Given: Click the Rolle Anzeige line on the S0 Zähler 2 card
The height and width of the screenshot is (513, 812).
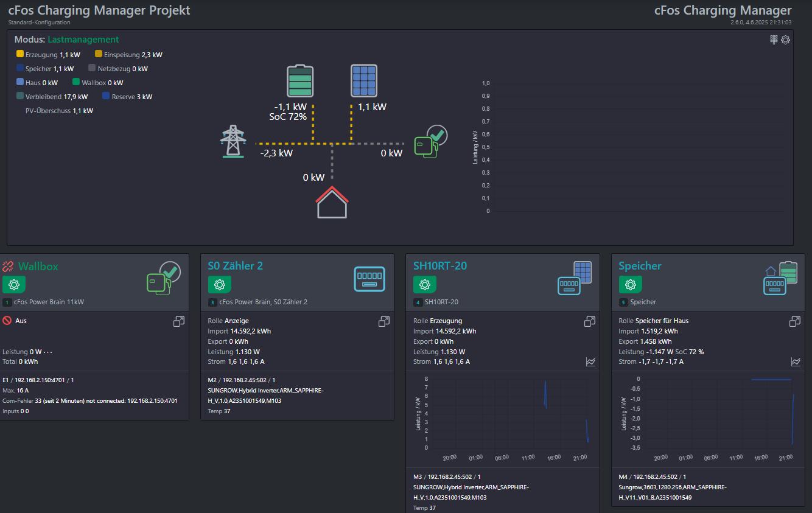Looking at the screenshot, I should (x=228, y=321).
